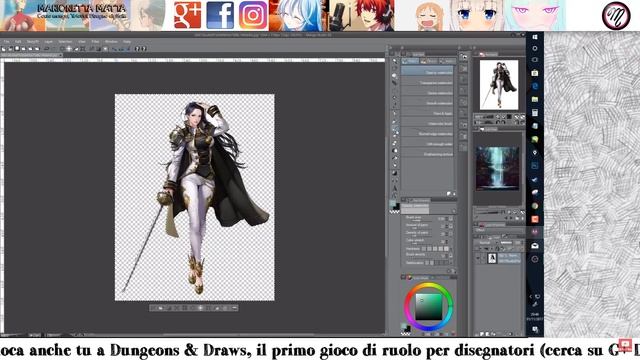
Task: Open the Layer menu
Action: point(48,42)
